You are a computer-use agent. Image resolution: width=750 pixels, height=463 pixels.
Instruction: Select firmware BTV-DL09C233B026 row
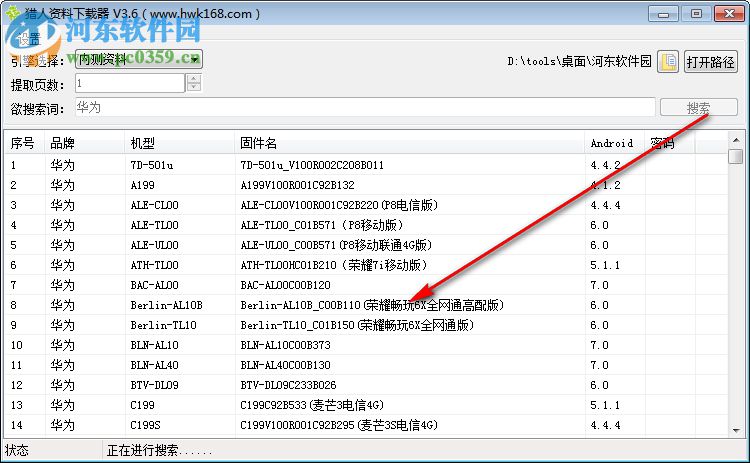click(288, 385)
